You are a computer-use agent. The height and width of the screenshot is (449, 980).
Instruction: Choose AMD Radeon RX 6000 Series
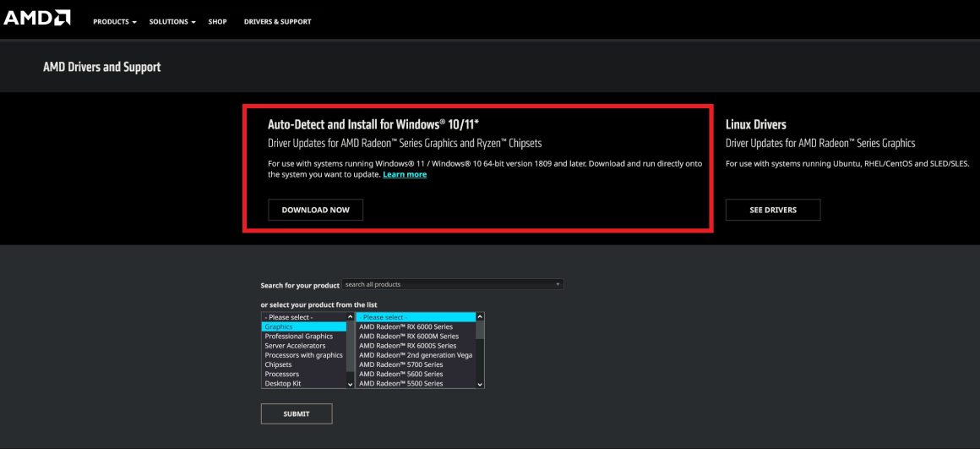click(x=416, y=327)
